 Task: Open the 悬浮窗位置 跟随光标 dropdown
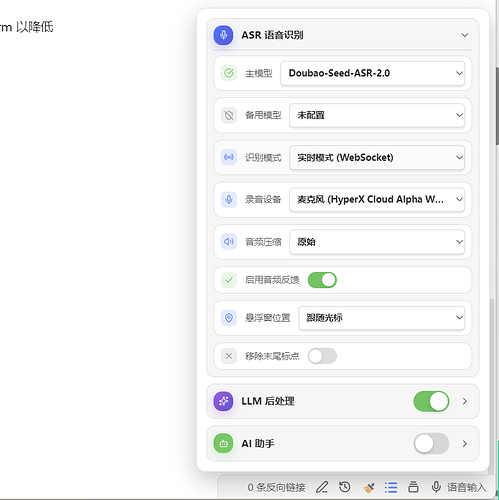381,318
